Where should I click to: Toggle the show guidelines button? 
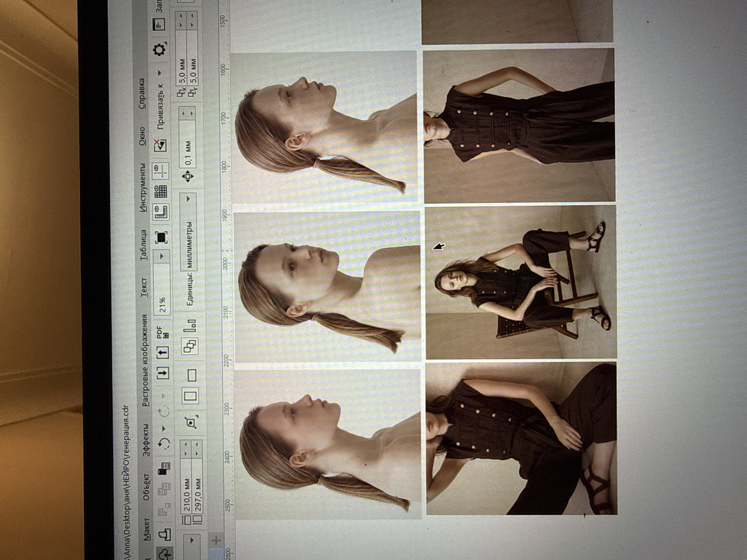[x=161, y=170]
